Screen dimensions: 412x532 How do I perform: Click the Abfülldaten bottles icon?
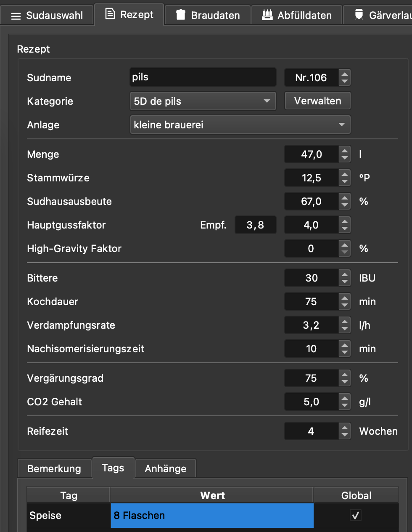coord(267,15)
